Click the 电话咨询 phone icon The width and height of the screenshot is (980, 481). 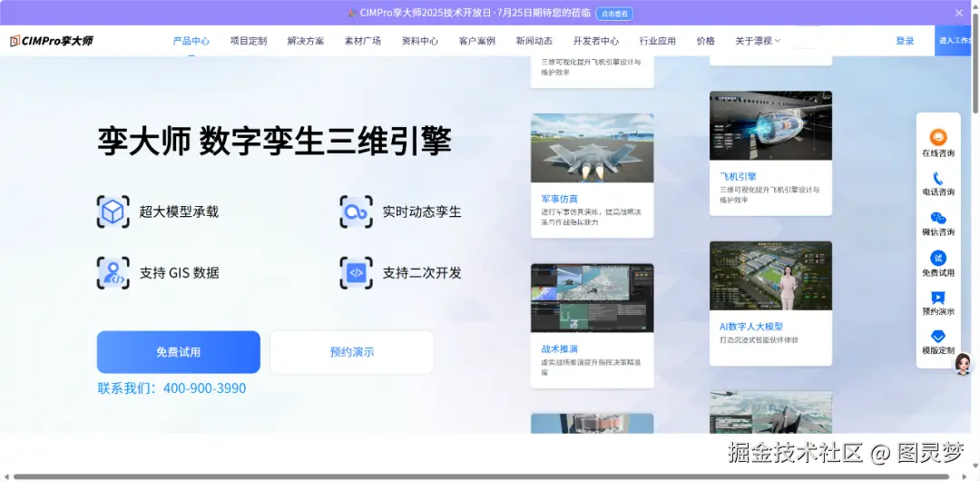click(x=938, y=178)
